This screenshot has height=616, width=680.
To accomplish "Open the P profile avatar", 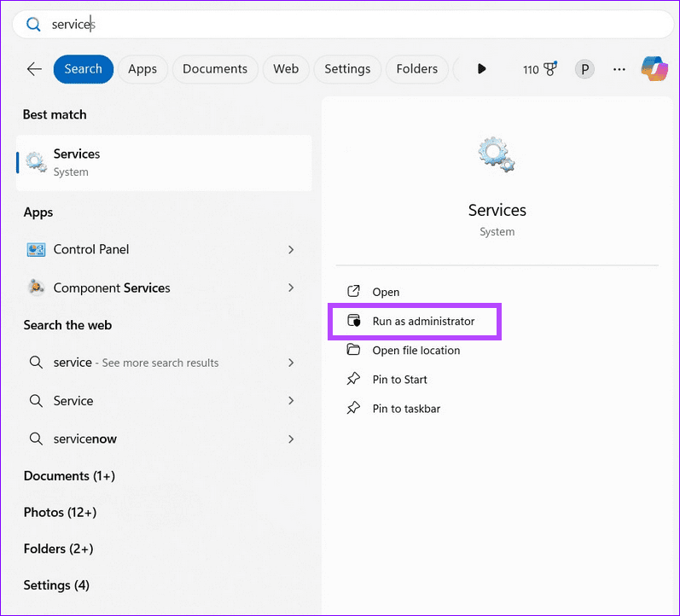I will click(584, 69).
